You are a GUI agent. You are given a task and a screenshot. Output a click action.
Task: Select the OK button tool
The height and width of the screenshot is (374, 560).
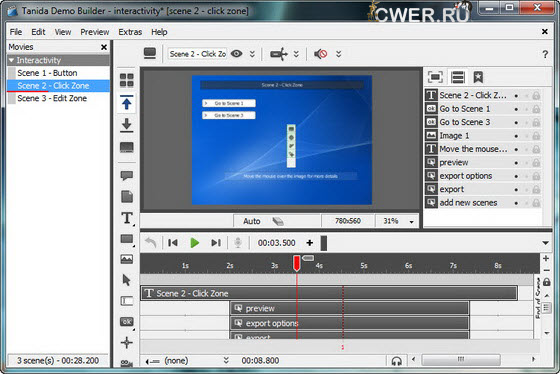click(x=127, y=322)
